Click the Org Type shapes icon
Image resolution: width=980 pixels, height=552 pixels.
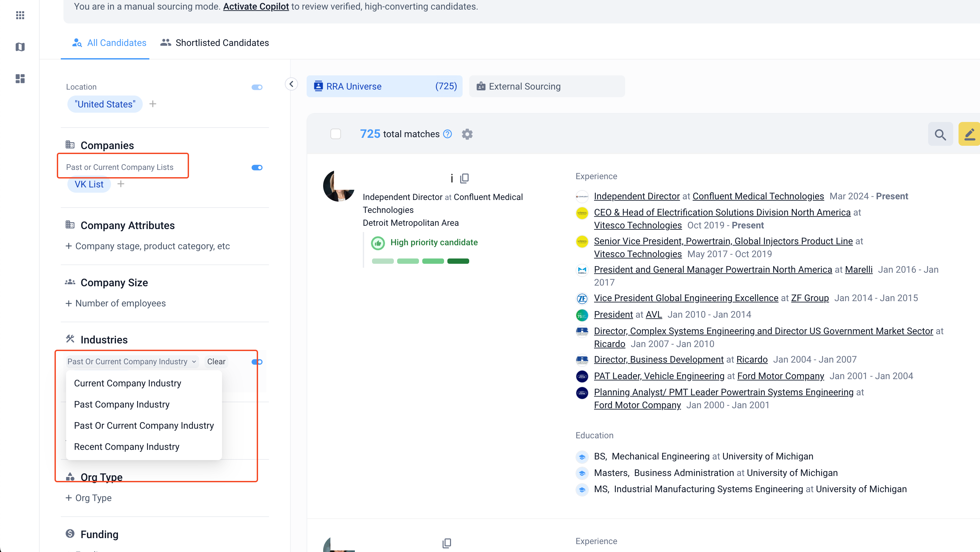(x=70, y=477)
